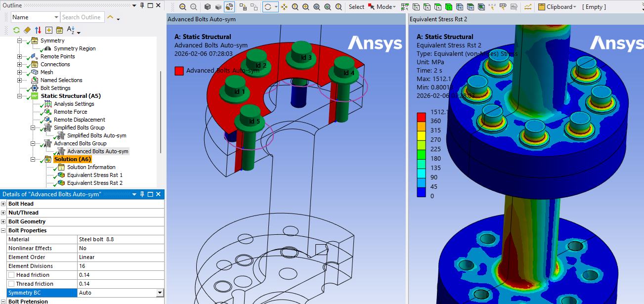The image size is (644, 304).
Task: Click the green Refresh icon in Outline toolbar
Action: (x=16, y=30)
